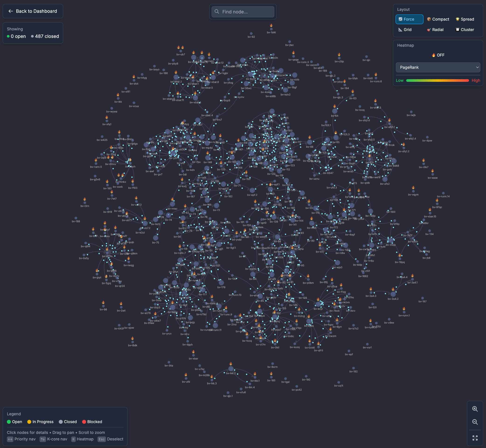Click the bv-1d4i graph node
The image size is (486, 448).
(x=271, y=29)
